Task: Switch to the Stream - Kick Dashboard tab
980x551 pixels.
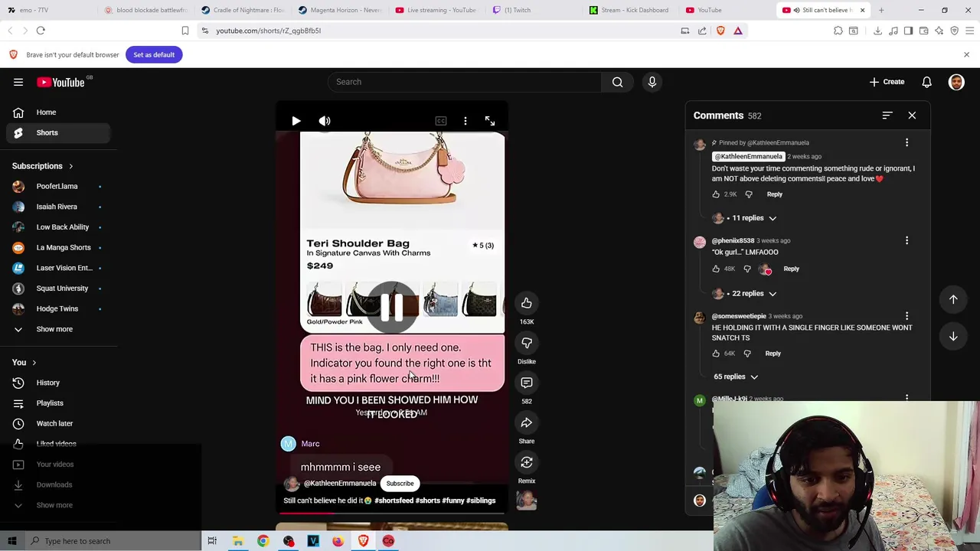Action: tap(632, 10)
